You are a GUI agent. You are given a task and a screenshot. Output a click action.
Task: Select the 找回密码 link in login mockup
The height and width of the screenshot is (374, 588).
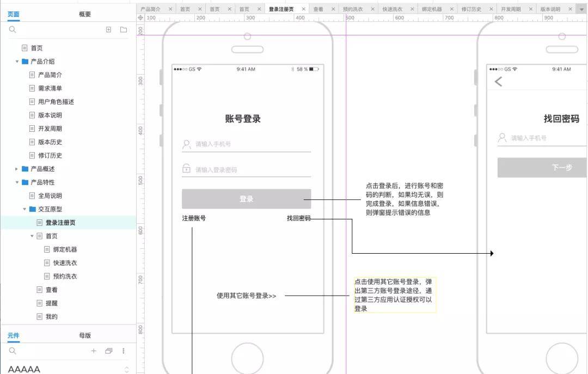tap(299, 218)
